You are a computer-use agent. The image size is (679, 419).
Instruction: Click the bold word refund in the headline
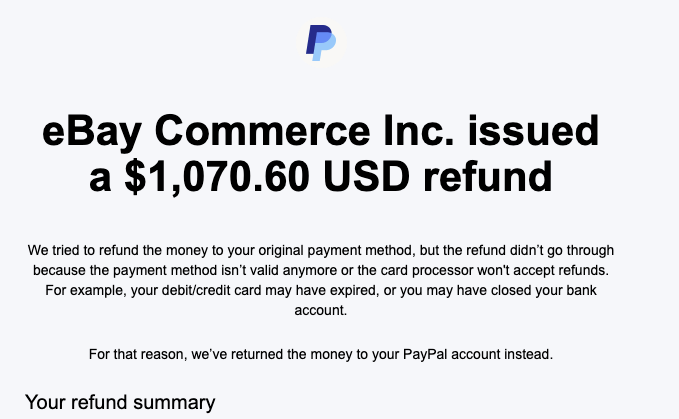(487, 177)
